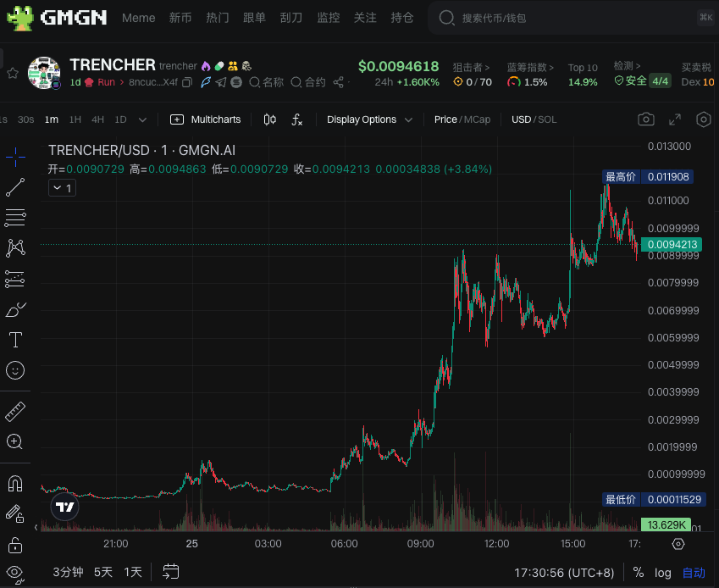Collapse the indicator legend toggle '1'
This screenshot has height=588, width=719.
63,188
